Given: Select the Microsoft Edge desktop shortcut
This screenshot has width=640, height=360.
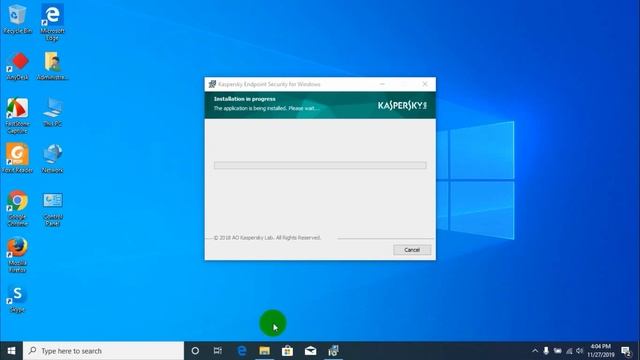Looking at the screenshot, I should pos(52,22).
